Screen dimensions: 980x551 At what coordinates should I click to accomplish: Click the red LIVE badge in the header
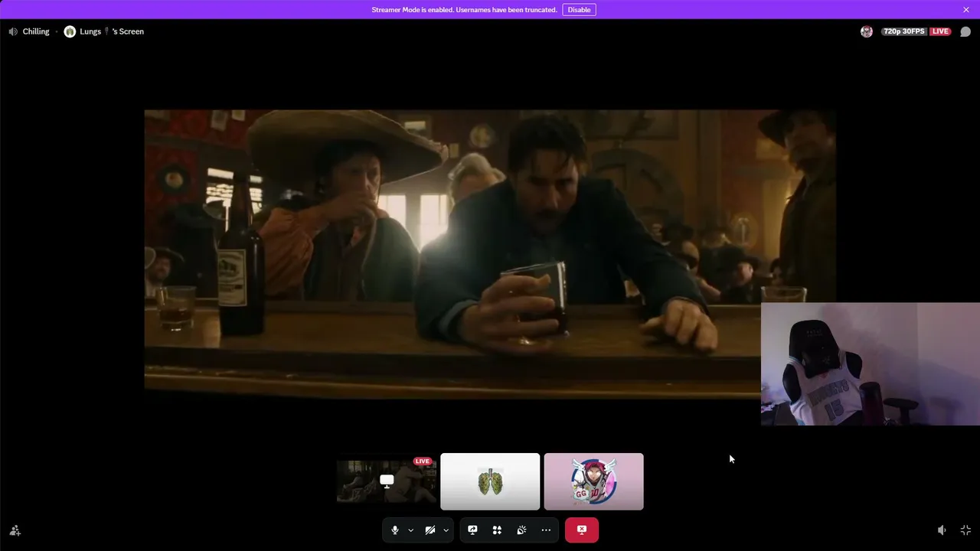tap(940, 31)
